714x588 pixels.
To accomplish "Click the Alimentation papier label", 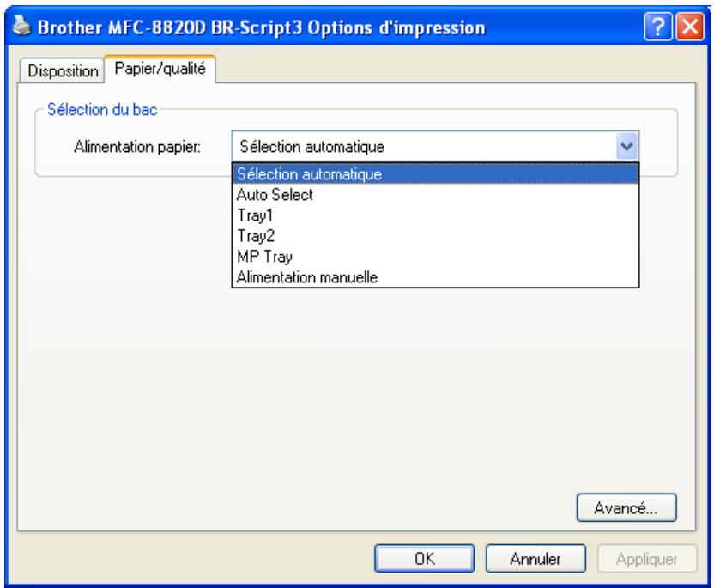I will [137, 147].
